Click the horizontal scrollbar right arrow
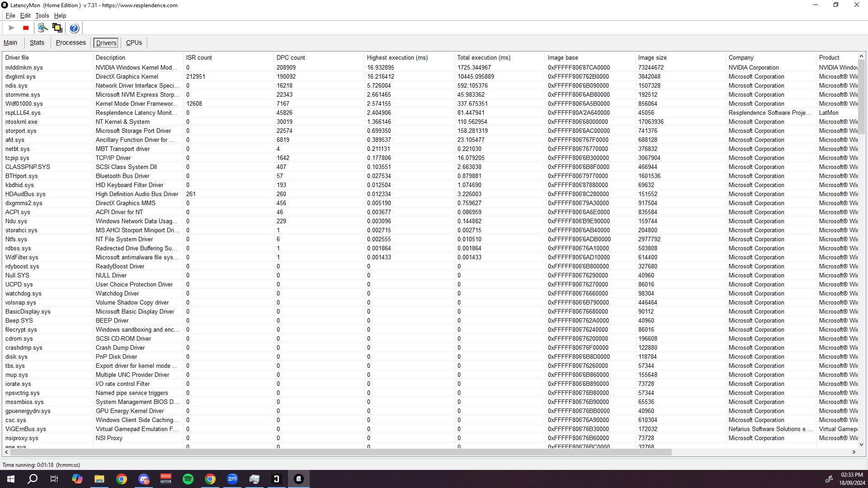 coord(854,452)
